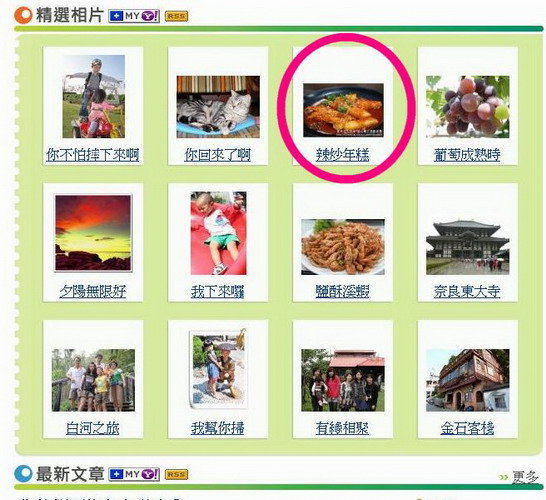The image size is (546, 500).
Task: View the red sunset thumbnail
Action: click(x=93, y=233)
